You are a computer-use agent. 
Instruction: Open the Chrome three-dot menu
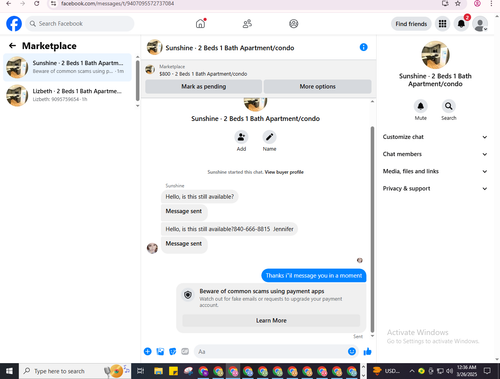[x=491, y=4]
